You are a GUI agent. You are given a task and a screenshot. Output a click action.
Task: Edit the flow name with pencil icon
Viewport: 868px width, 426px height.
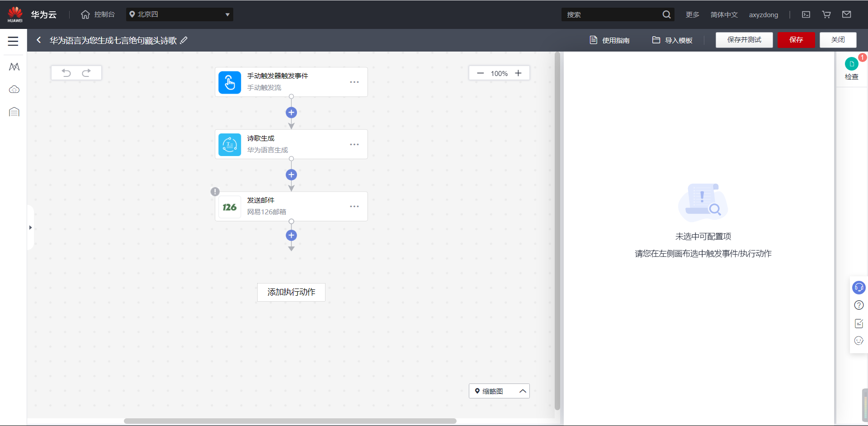pyautogui.click(x=184, y=40)
